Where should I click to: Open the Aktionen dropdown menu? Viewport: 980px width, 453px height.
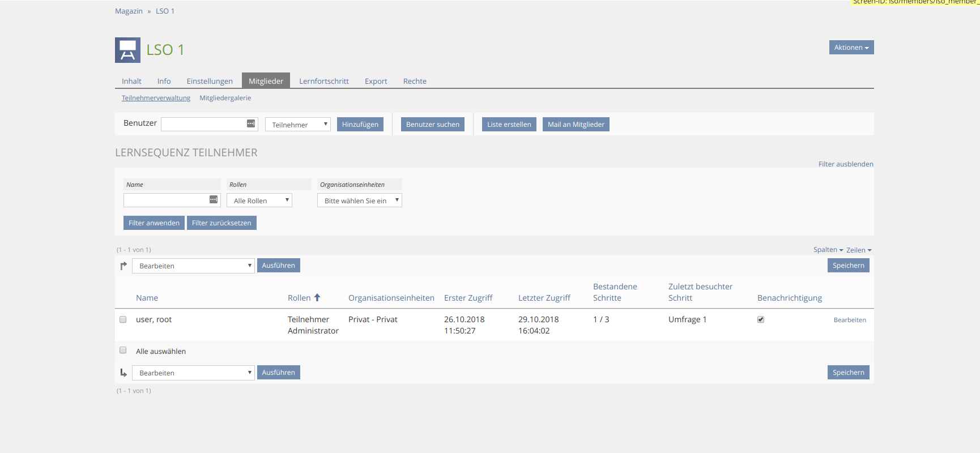point(851,48)
